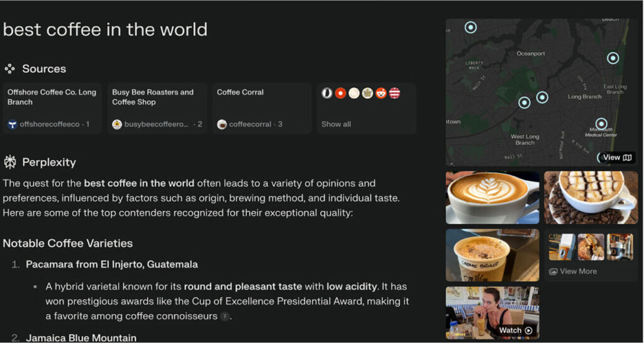Click the map pin near East Long Branch
Image resolution: width=644 pixels, height=343 pixels.
[x=613, y=59]
